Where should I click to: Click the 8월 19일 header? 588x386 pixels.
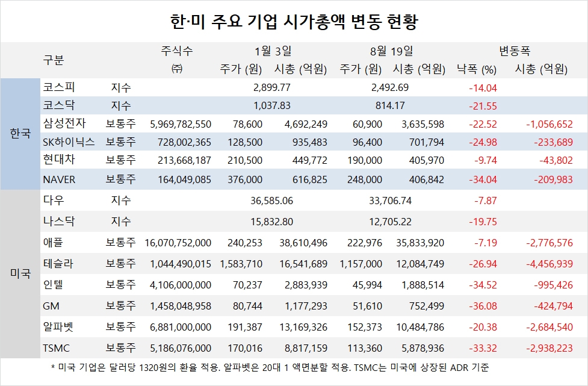coord(391,51)
